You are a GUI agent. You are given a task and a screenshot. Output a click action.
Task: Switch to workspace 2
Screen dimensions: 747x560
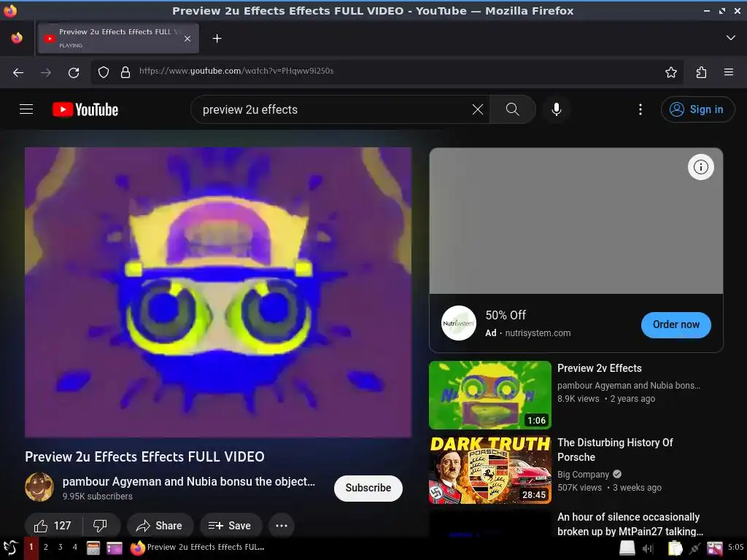[x=46, y=547]
